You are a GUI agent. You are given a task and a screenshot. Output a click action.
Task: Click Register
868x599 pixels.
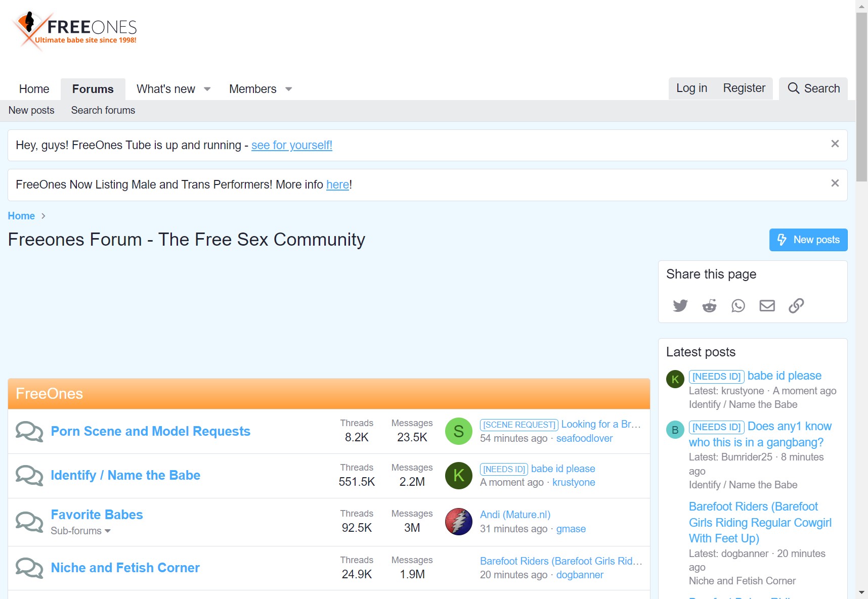(744, 88)
